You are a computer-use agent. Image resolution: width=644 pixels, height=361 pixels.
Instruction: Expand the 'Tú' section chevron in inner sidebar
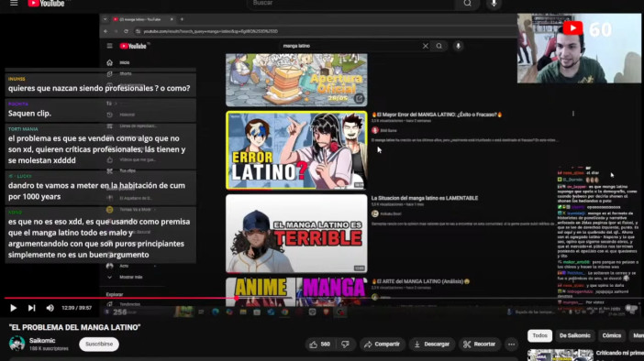(x=116, y=104)
